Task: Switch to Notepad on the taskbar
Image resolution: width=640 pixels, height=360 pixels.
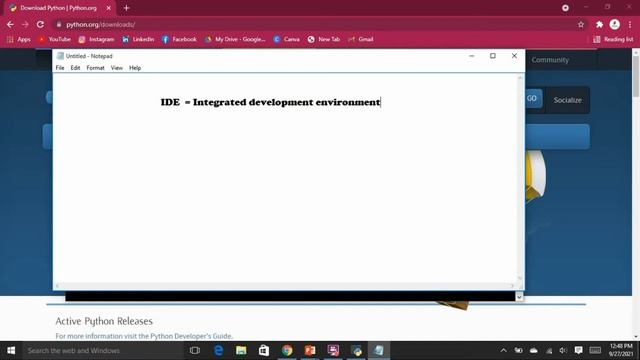Action: click(379, 351)
